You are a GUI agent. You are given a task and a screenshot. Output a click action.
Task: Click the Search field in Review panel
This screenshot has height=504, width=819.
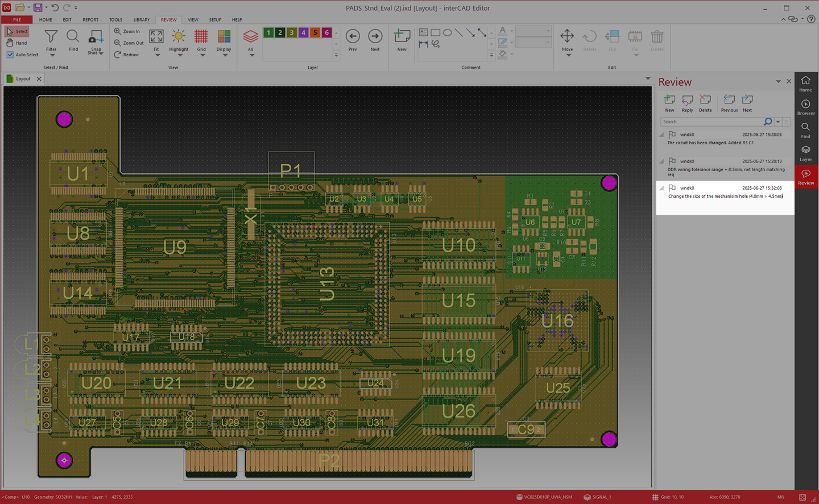pos(712,122)
